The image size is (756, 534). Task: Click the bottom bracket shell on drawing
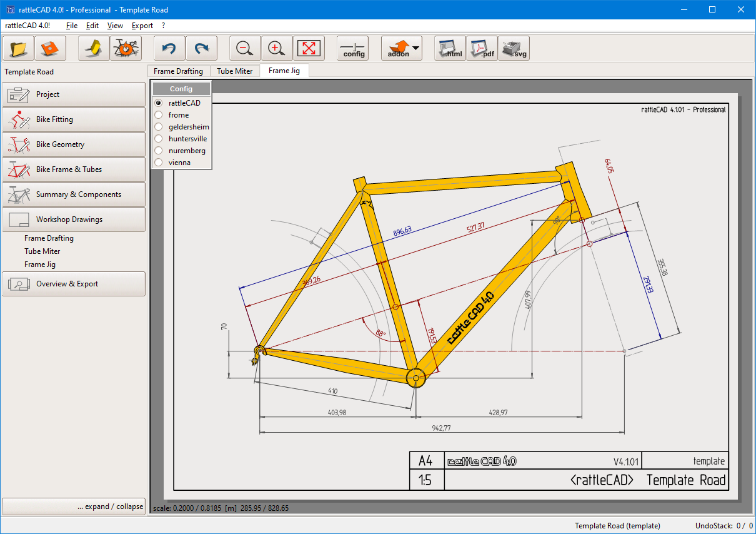coord(415,378)
